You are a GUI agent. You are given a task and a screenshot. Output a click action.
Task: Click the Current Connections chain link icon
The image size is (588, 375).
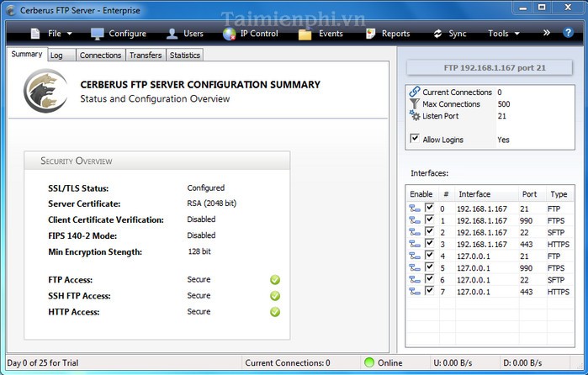pyautogui.click(x=415, y=92)
